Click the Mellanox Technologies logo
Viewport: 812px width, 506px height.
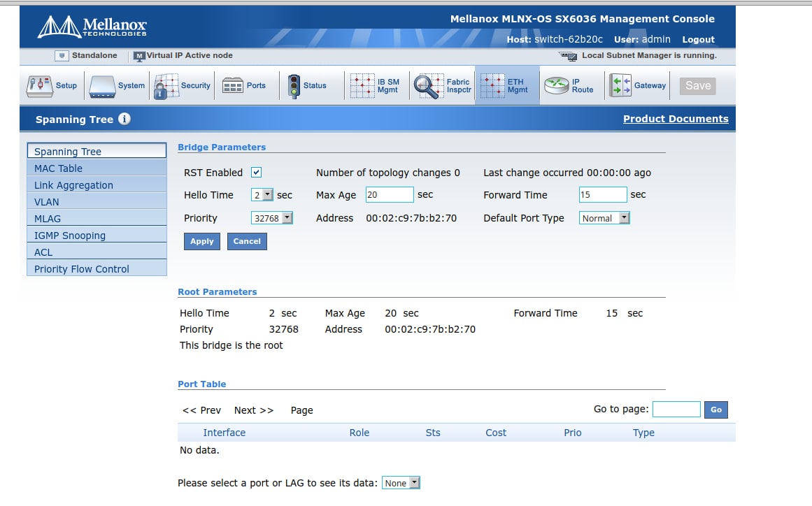tap(92, 27)
